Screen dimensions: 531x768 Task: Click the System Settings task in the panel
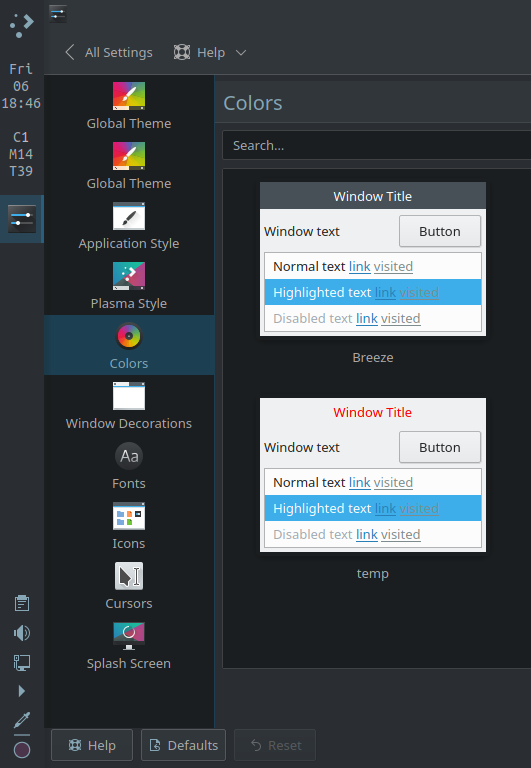coord(22,219)
